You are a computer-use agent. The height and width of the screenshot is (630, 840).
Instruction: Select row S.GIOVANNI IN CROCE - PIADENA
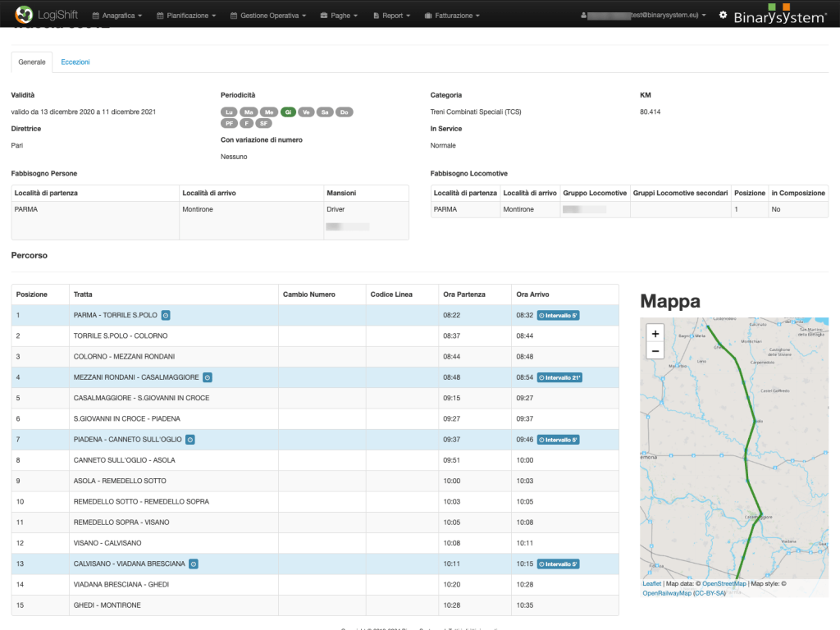tap(315, 419)
